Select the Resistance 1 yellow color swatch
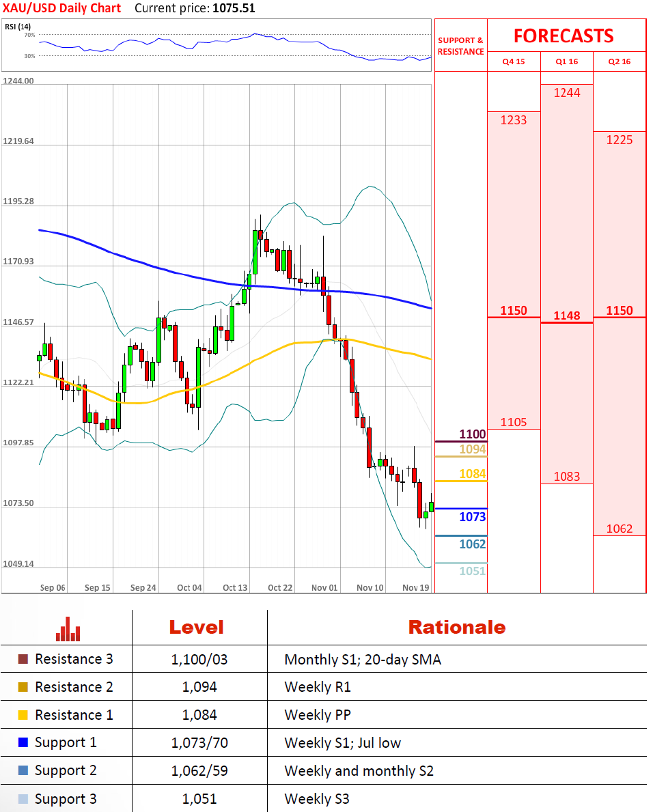 point(23,714)
